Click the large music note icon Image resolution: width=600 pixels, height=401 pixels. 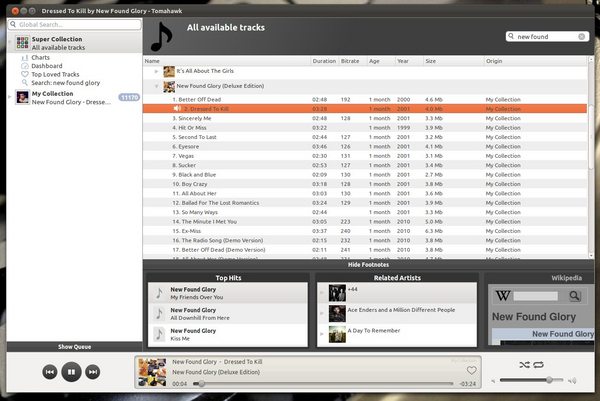(x=161, y=36)
